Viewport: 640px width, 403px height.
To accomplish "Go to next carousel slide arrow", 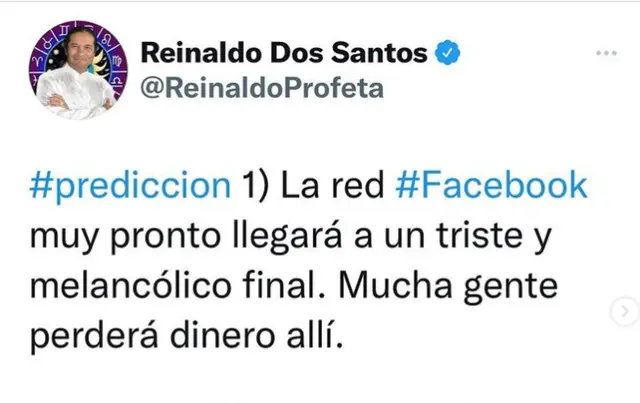I will pyautogui.click(x=625, y=312).
